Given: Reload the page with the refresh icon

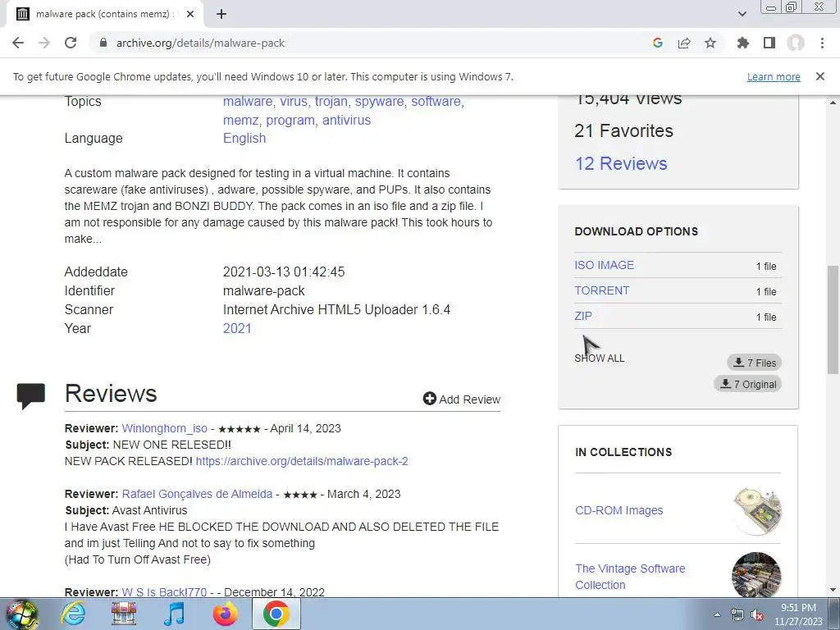Looking at the screenshot, I should [71, 43].
